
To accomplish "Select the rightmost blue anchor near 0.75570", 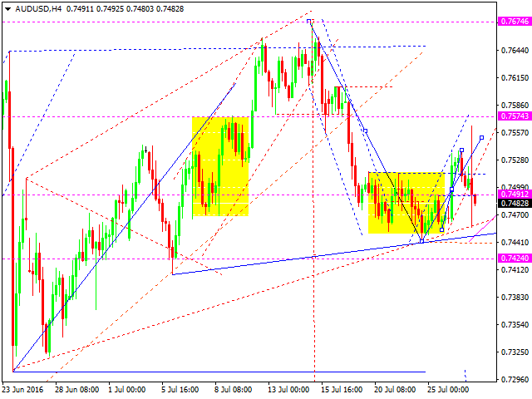I will pyautogui.click(x=481, y=138).
